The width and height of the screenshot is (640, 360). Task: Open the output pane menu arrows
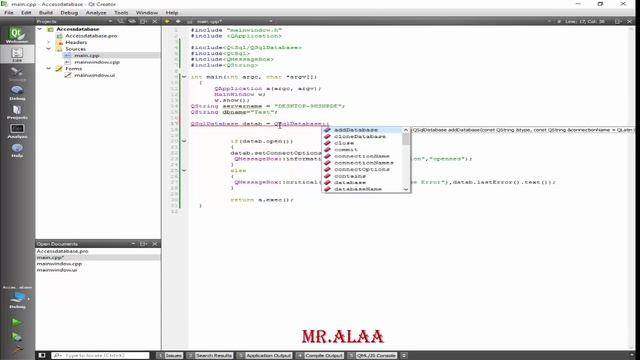[x=404, y=356]
